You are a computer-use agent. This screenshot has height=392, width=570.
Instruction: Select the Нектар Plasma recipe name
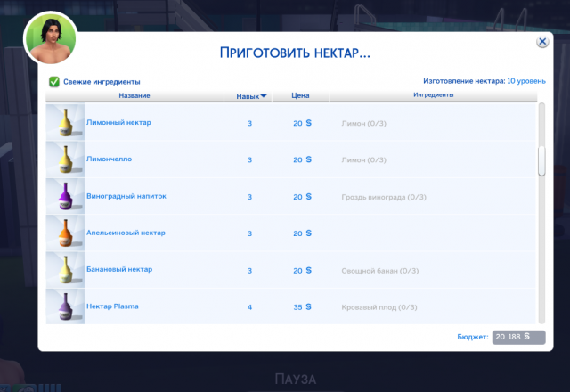112,306
